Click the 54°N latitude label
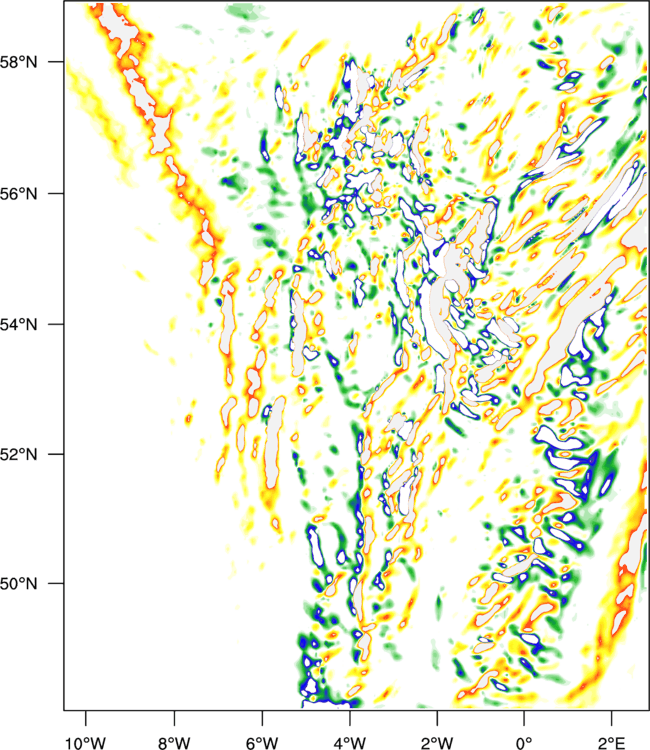The height and width of the screenshot is (750, 650). tap(18, 324)
